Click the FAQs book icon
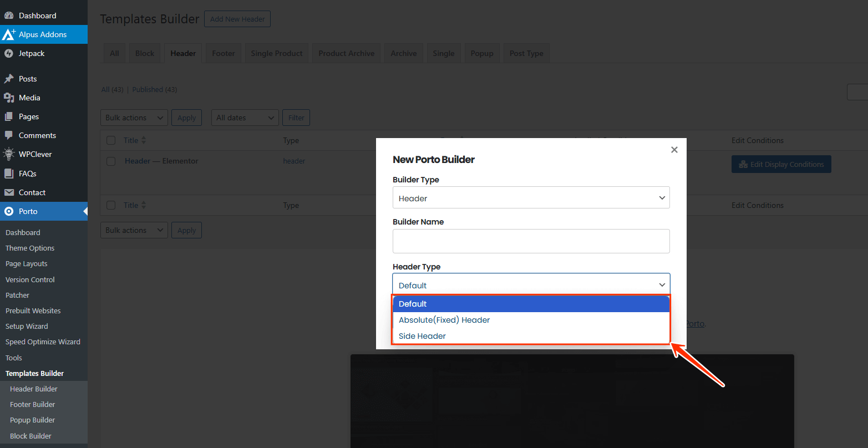This screenshot has width=868, height=448. coord(9,174)
